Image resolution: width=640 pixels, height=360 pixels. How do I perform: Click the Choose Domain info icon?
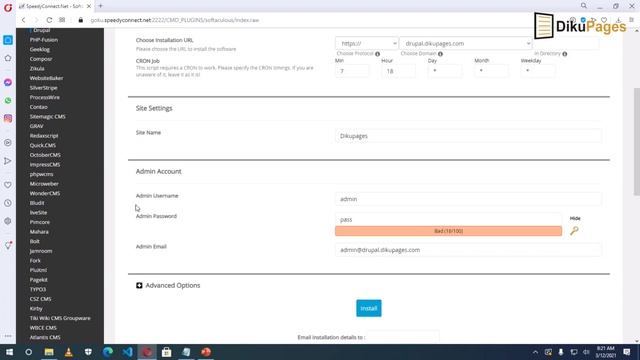(x=440, y=54)
